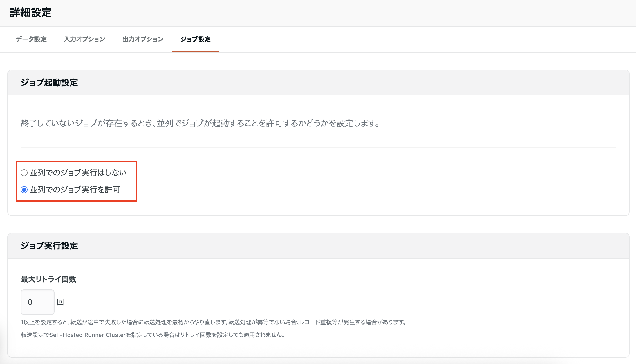Screen dimensions: 636x364
Task: Click the ジョブ起動設定 section header
Action: click(x=49, y=82)
